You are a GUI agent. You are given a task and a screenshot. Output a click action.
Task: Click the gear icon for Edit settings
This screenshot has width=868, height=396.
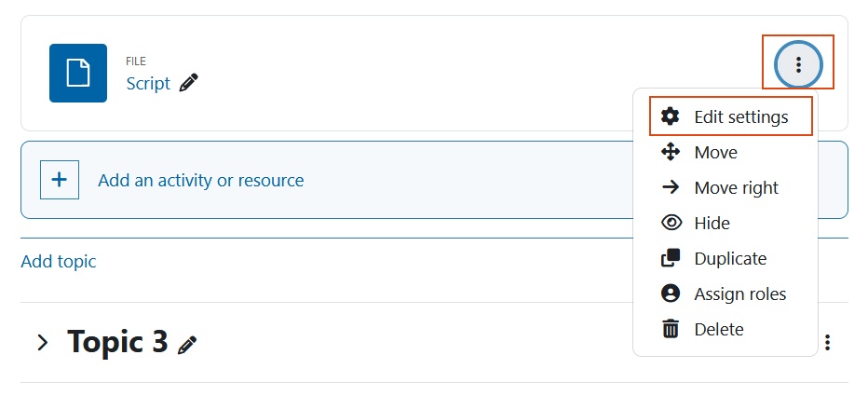click(x=671, y=116)
